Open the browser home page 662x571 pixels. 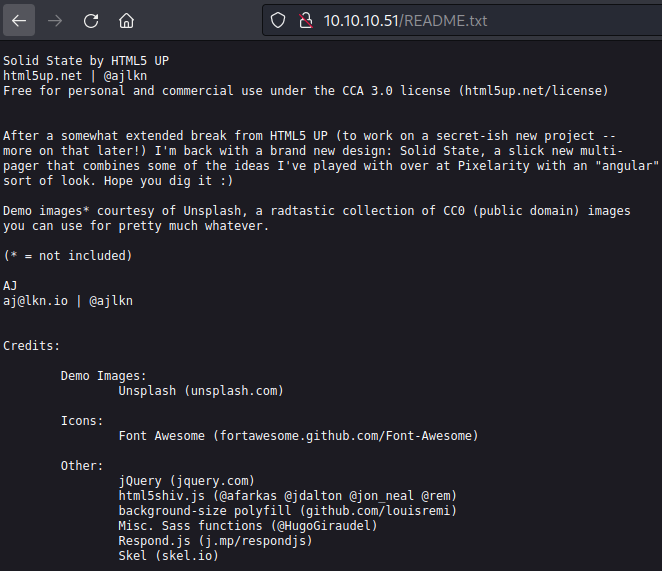126,20
